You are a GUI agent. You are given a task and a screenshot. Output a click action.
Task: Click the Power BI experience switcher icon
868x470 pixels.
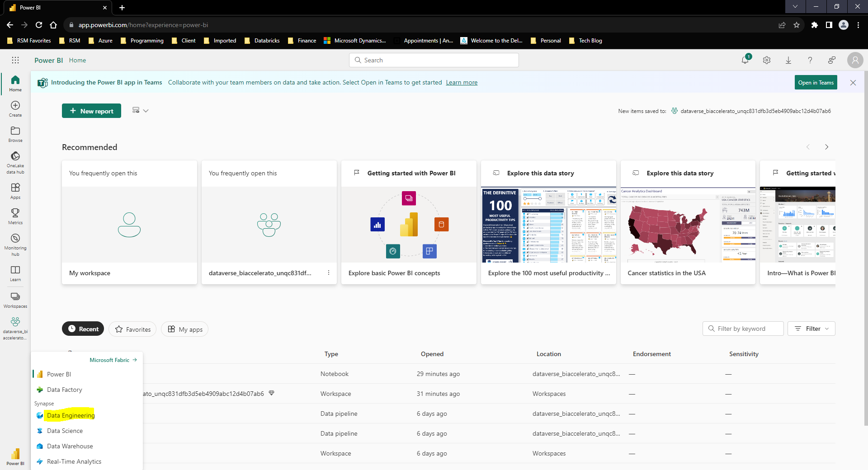[15, 456]
